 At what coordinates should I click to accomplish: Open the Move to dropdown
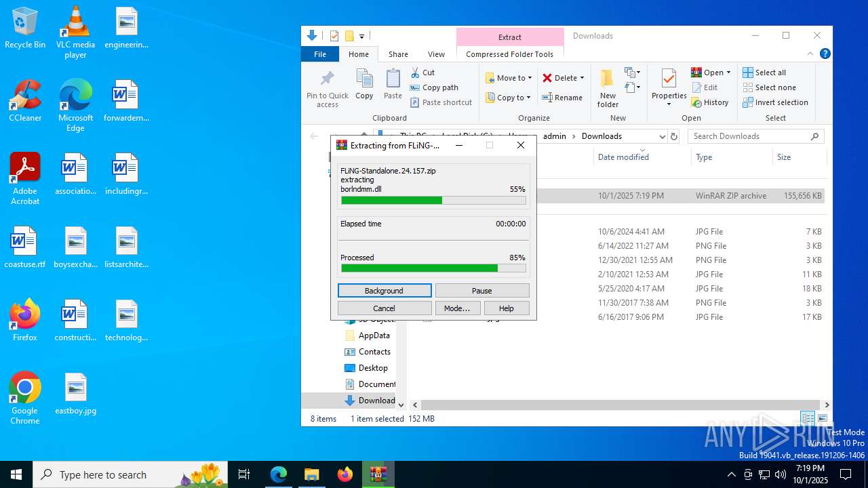[x=509, y=78]
